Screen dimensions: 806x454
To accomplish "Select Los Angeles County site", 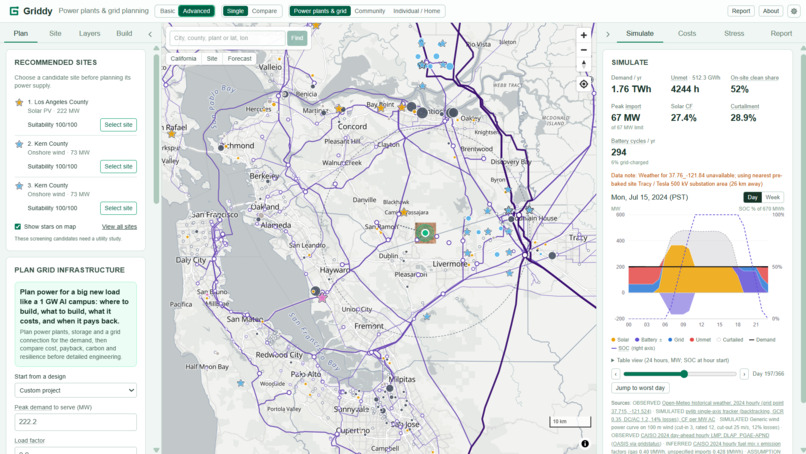I will [x=118, y=125].
